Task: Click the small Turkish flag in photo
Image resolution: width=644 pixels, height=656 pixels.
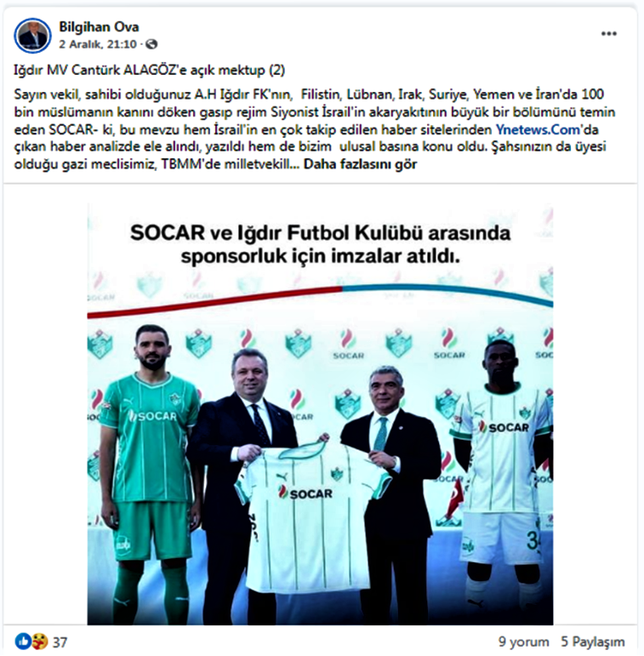Action: coord(455,499)
